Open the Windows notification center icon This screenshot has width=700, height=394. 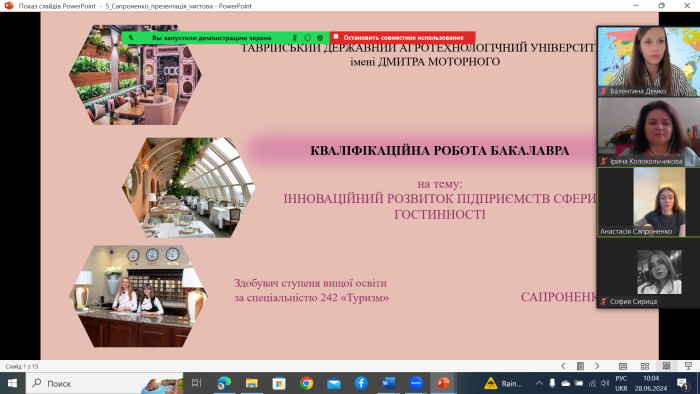(682, 383)
